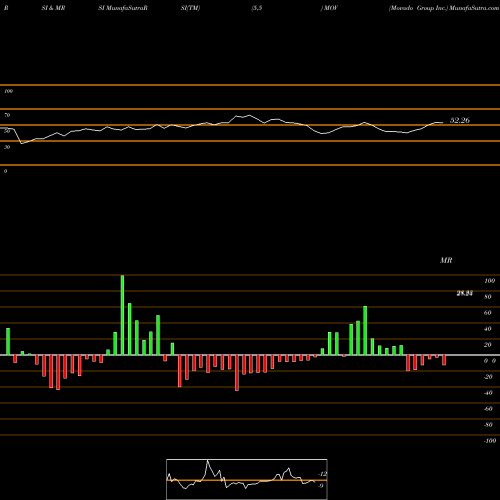Click the -20 label on MR axis
The width and height of the screenshot is (500, 500).
(x=488, y=377)
